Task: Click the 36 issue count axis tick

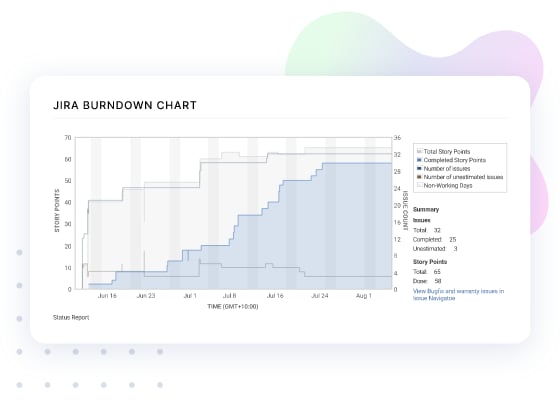Action: pos(398,138)
